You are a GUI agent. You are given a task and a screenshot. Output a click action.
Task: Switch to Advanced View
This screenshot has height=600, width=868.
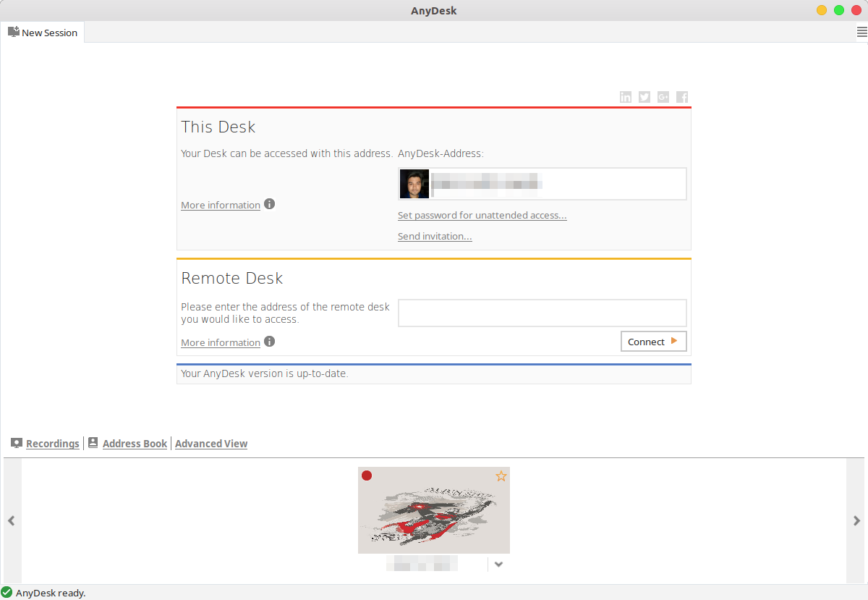[211, 444]
